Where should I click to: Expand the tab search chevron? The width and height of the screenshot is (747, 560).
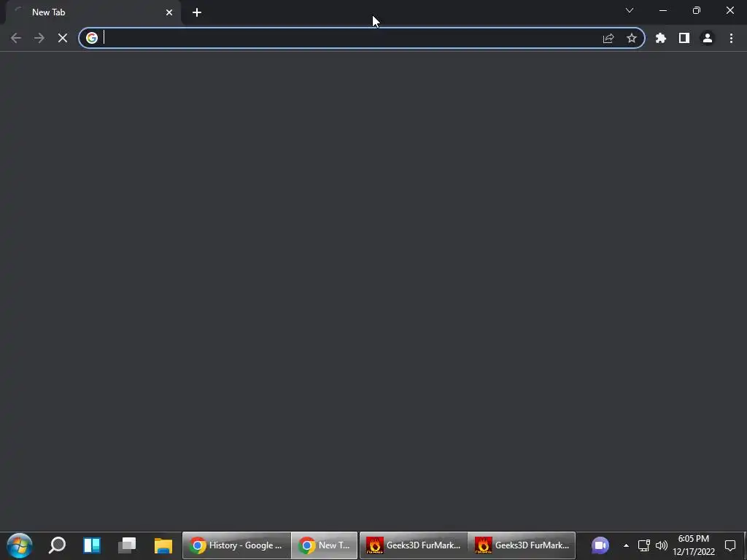[630, 10]
